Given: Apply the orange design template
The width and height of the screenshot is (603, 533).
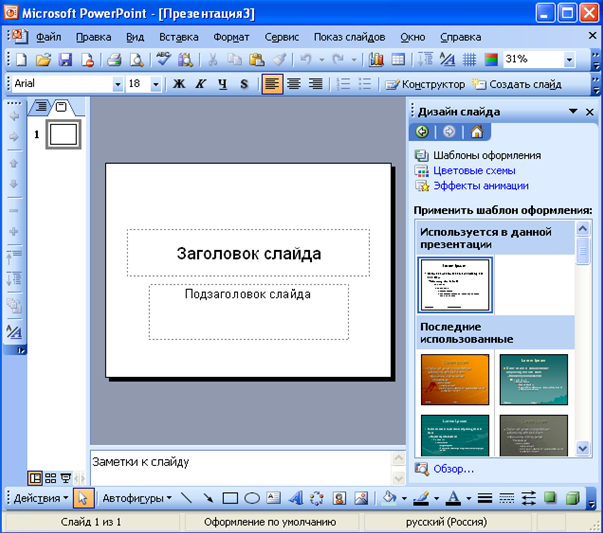Looking at the screenshot, I should pos(455,380).
